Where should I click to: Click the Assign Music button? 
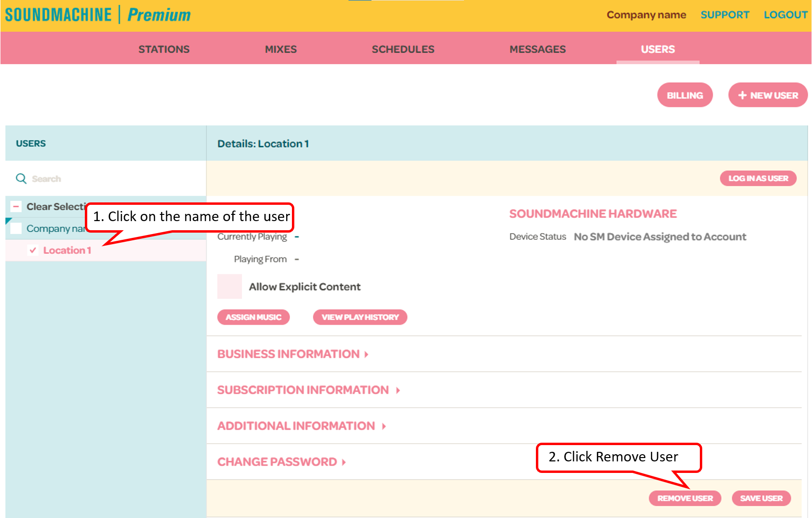(254, 317)
